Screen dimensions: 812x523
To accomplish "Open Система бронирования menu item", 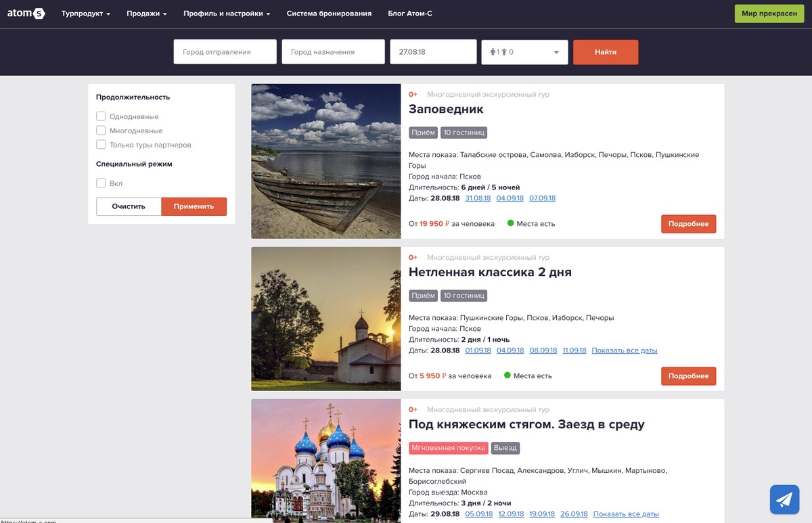I will (x=329, y=14).
